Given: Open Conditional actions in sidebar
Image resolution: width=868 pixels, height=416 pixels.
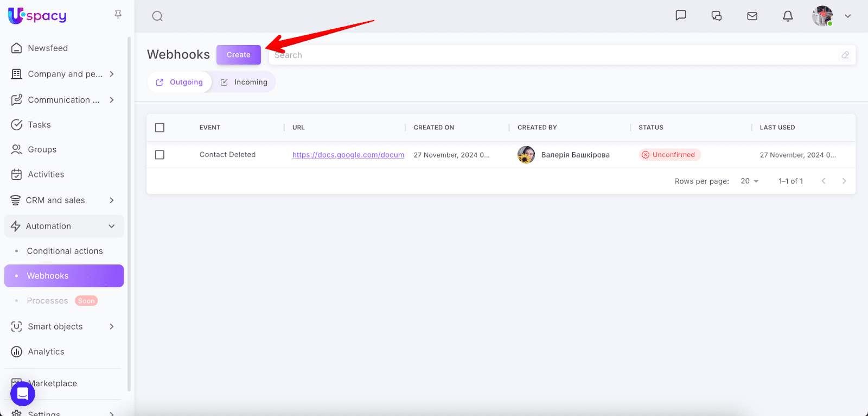Looking at the screenshot, I should [65, 251].
